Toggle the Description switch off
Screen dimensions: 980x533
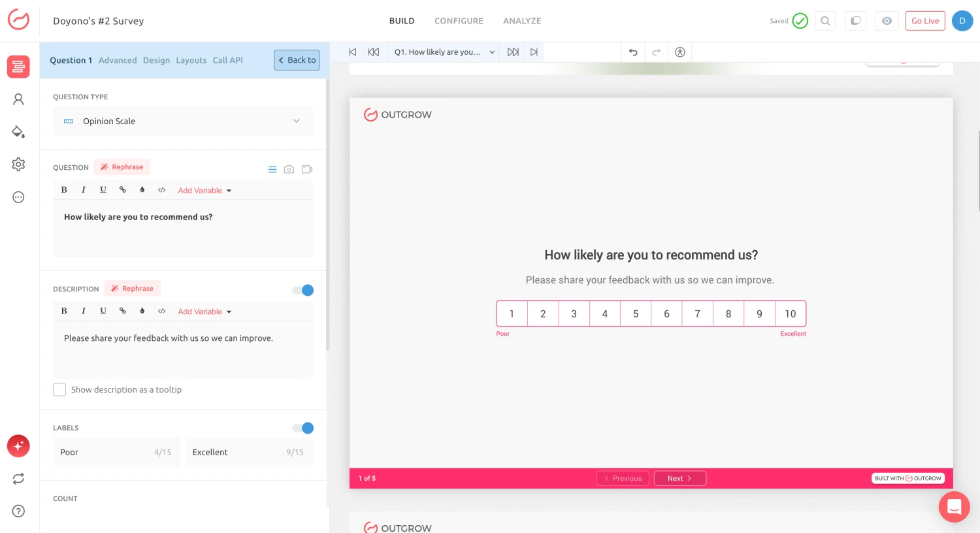click(303, 290)
